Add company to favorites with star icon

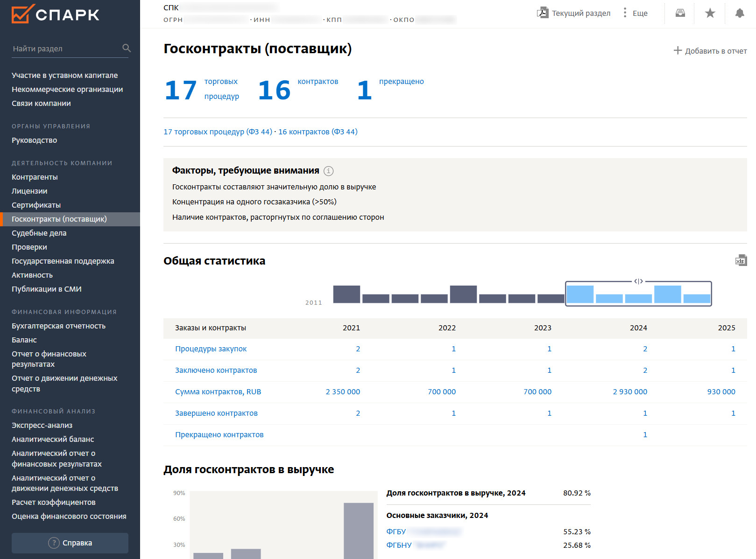pyautogui.click(x=710, y=13)
